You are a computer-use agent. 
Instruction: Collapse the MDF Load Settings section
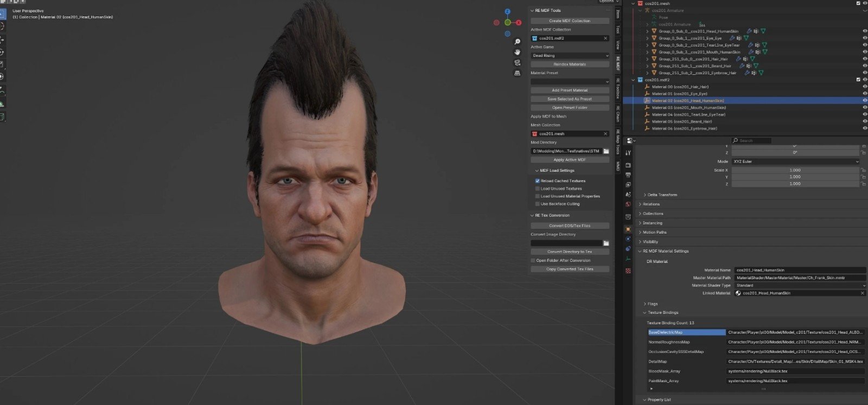[554, 170]
